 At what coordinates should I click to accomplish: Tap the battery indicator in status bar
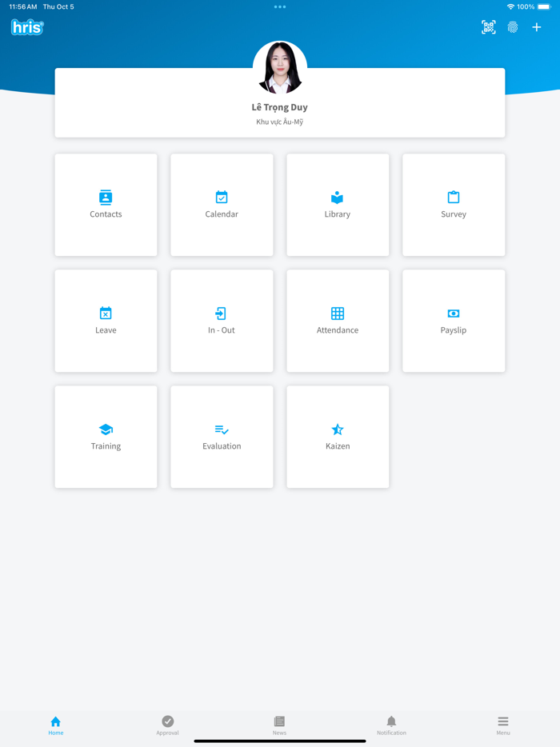click(x=544, y=6)
